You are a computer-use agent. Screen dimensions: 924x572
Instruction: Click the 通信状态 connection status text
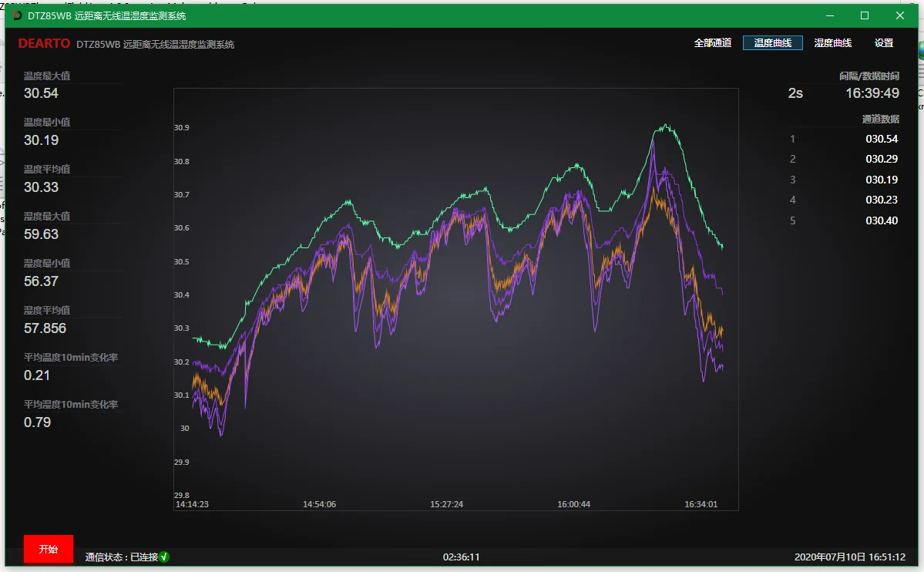click(121, 557)
